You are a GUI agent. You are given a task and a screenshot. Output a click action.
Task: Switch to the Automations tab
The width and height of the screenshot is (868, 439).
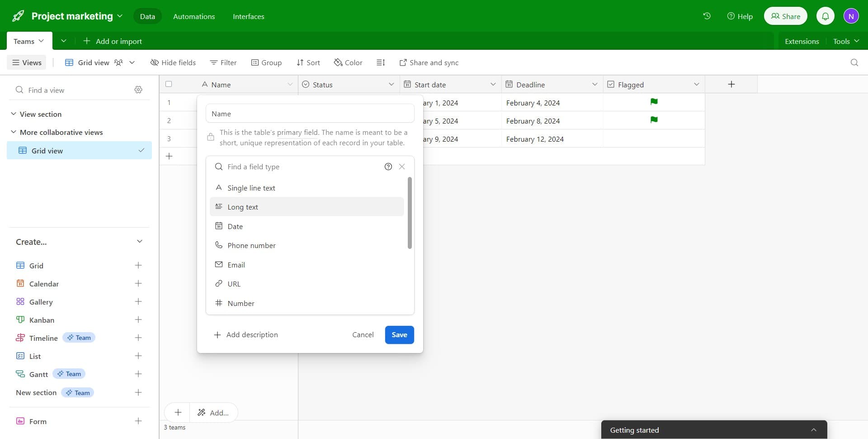[194, 16]
